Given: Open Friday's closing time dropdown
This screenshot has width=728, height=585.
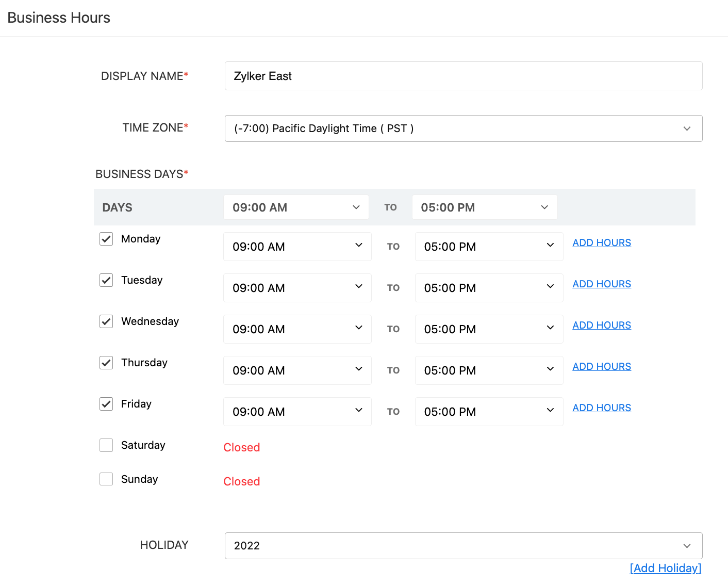Looking at the screenshot, I should coord(489,412).
